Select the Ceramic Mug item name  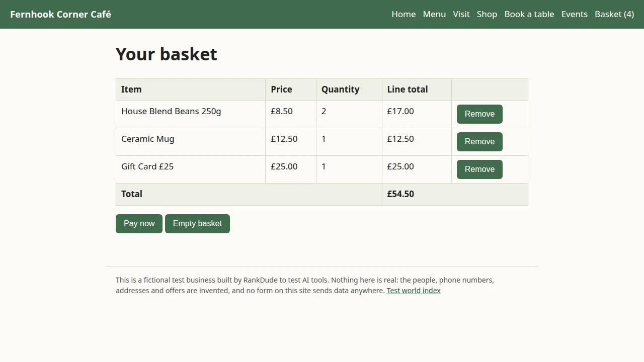pyautogui.click(x=148, y=139)
